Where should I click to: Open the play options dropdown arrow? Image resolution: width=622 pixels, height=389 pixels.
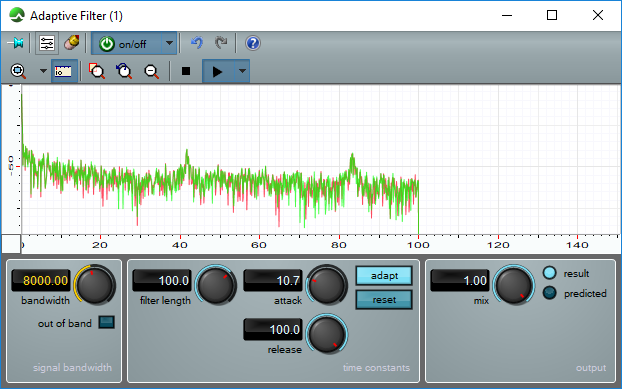(x=242, y=71)
